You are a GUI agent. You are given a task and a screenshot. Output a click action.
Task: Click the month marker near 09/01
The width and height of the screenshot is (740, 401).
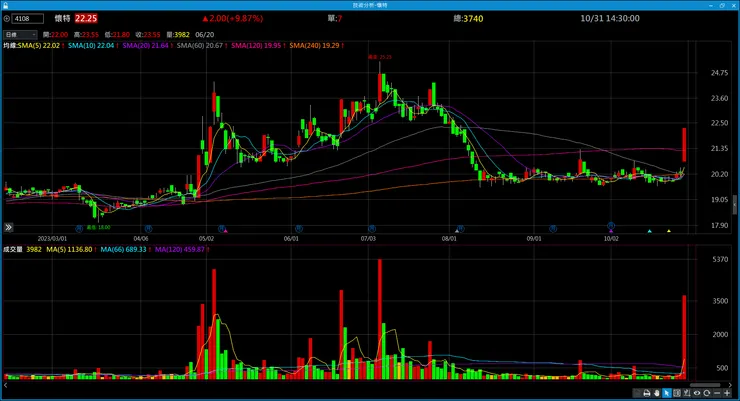(x=553, y=229)
